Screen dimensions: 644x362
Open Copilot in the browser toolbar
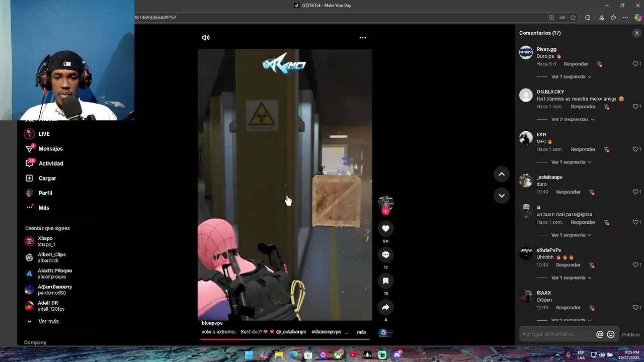tap(638, 18)
